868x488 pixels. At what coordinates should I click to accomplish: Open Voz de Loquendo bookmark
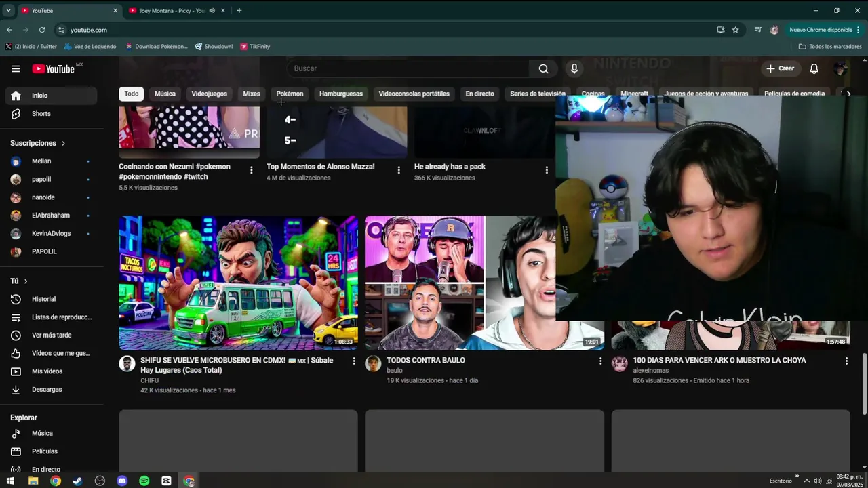[90, 47]
